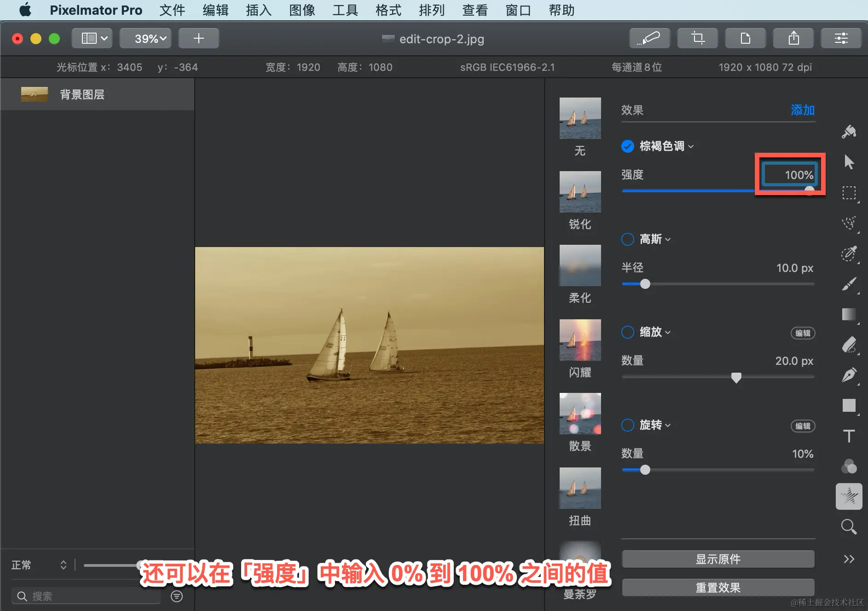
Task: Pick the Quick Selection tool
Action: [x=849, y=223]
